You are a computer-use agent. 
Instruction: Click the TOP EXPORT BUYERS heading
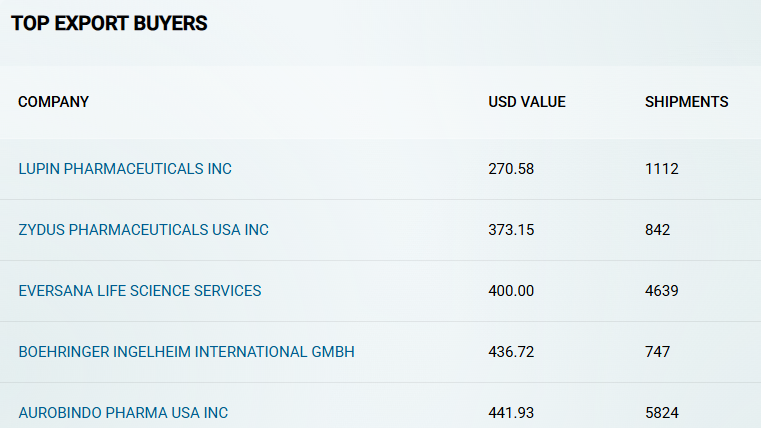(x=109, y=23)
